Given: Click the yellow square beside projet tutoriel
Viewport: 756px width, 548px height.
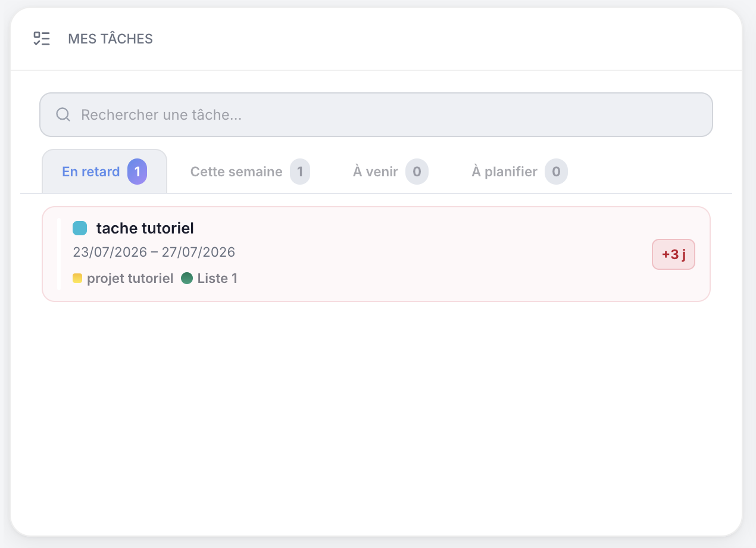Looking at the screenshot, I should tap(77, 278).
